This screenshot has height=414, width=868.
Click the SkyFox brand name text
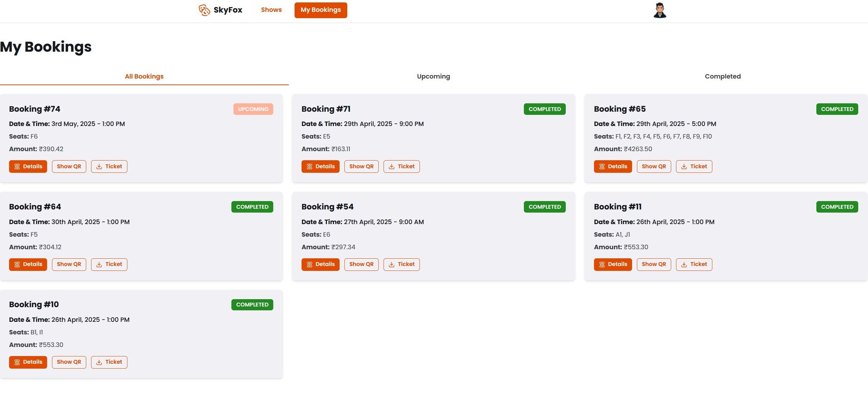228,10
